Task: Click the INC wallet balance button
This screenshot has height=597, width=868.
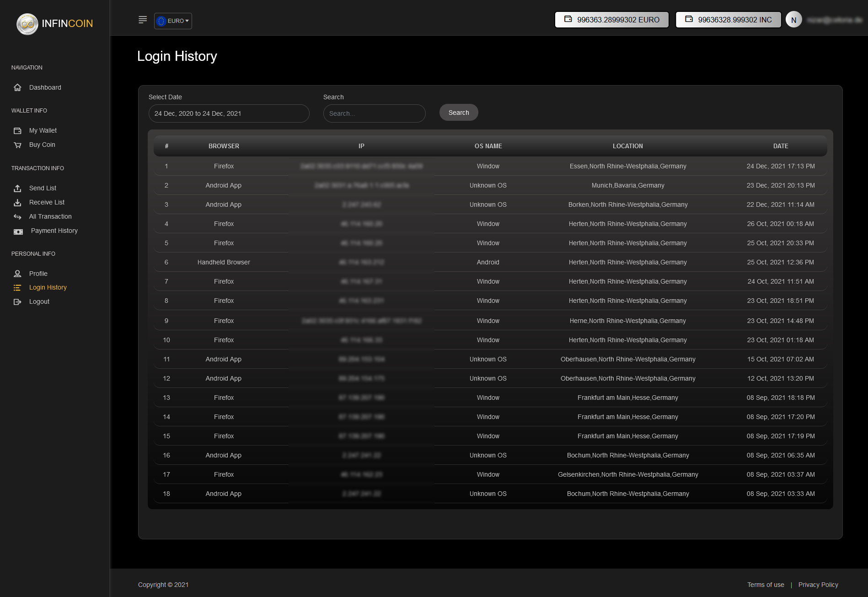Action: click(728, 20)
